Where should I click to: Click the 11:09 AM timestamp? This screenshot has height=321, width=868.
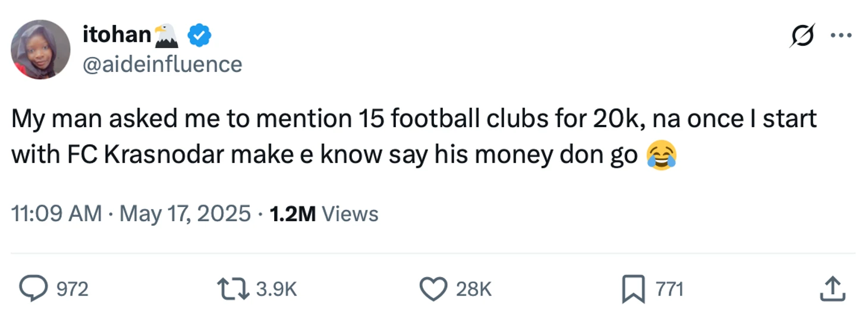[56, 213]
